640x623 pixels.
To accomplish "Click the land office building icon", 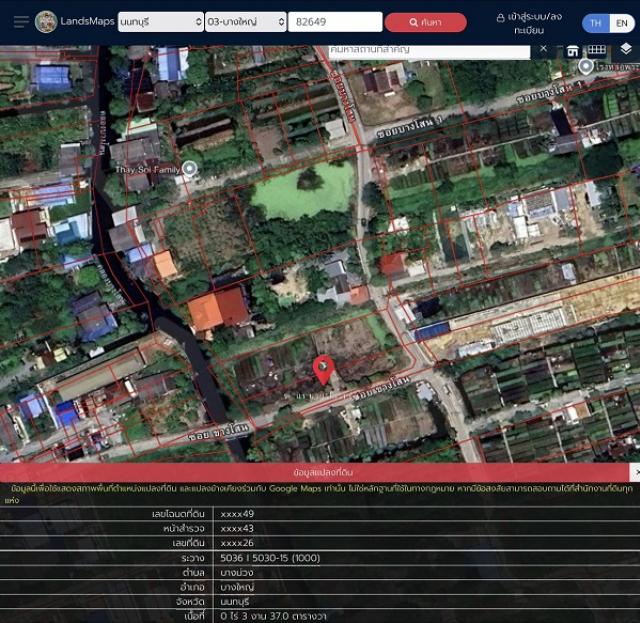I will point(573,49).
